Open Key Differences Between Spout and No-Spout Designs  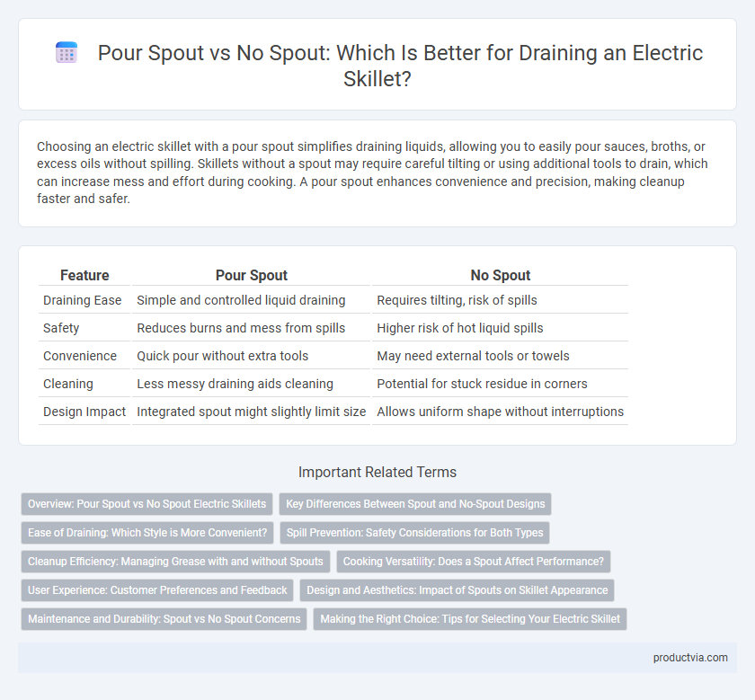pos(415,503)
